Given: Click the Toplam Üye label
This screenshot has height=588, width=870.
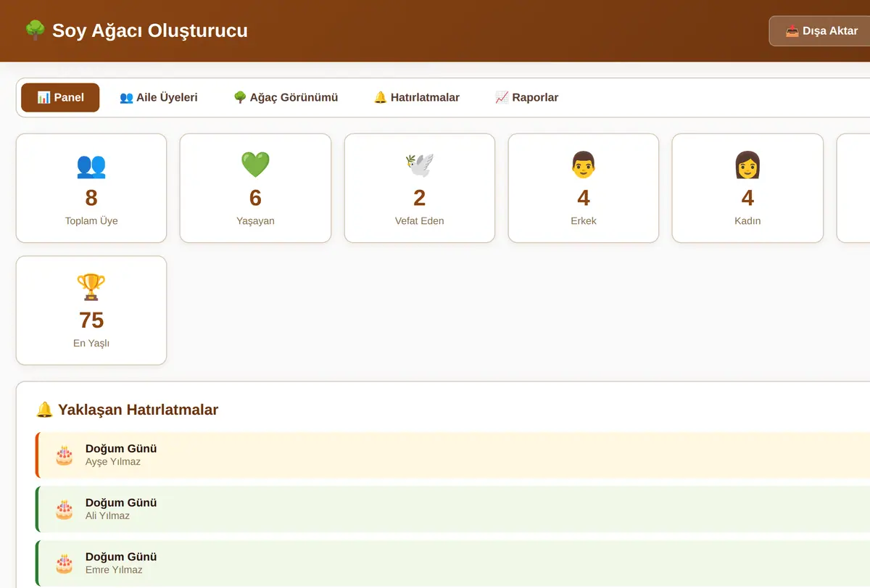Looking at the screenshot, I should [91, 221].
